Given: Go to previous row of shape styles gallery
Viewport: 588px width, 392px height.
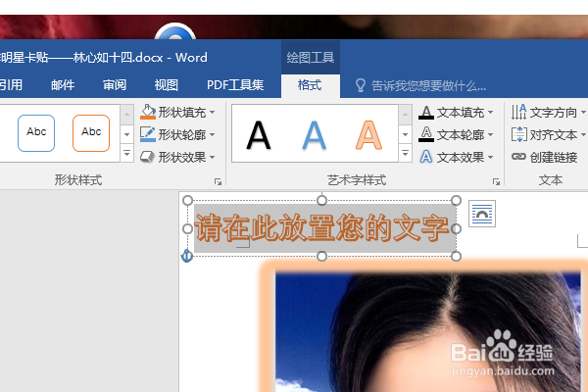Looking at the screenshot, I should point(126,115).
